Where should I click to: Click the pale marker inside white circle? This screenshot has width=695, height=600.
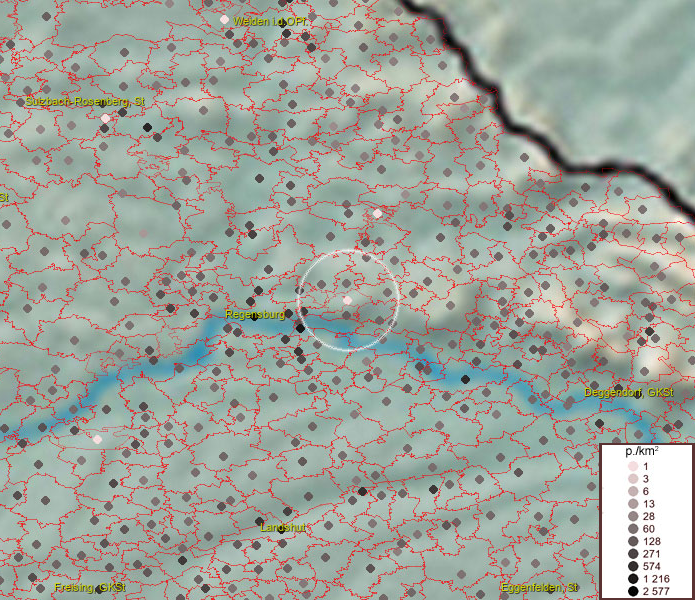coord(347,300)
